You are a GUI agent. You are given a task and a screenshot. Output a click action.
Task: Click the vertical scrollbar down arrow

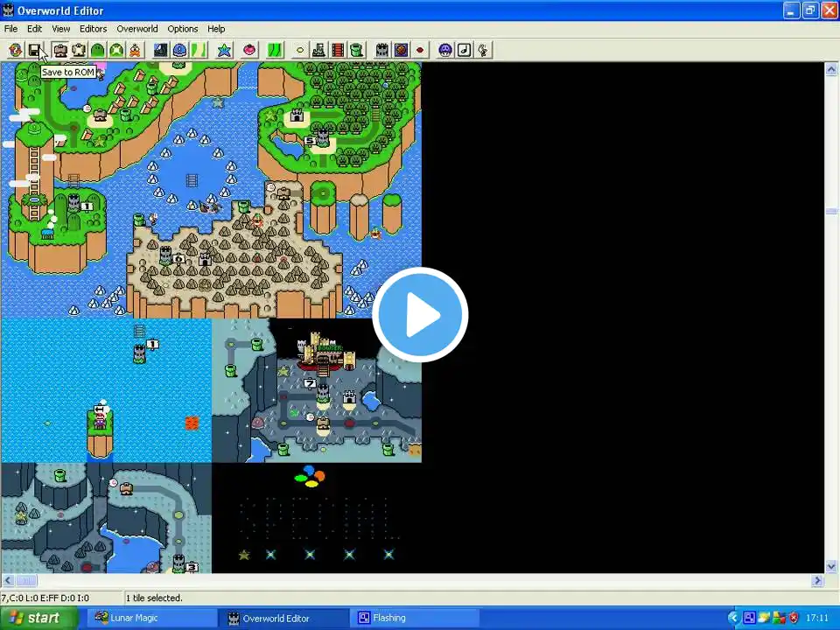tap(831, 566)
